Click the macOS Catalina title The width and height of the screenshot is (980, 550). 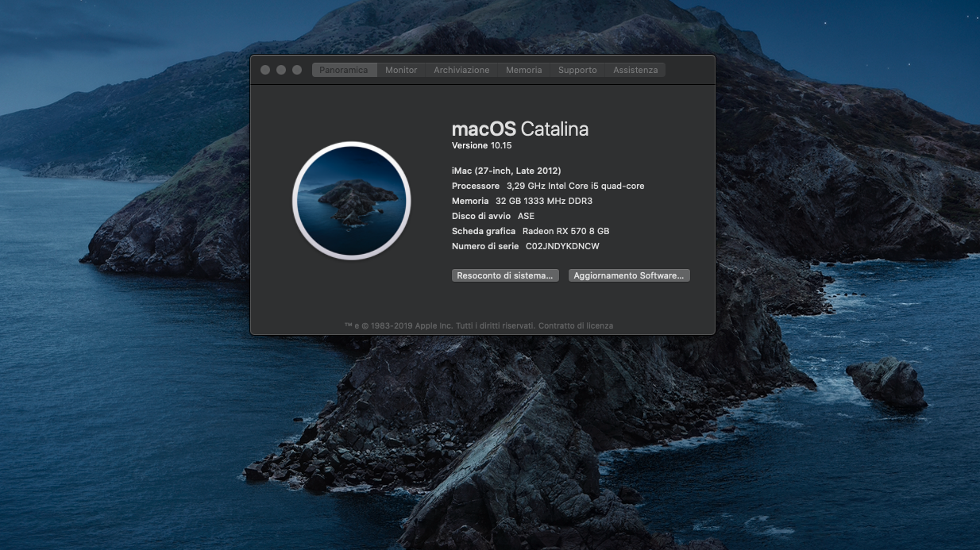520,129
